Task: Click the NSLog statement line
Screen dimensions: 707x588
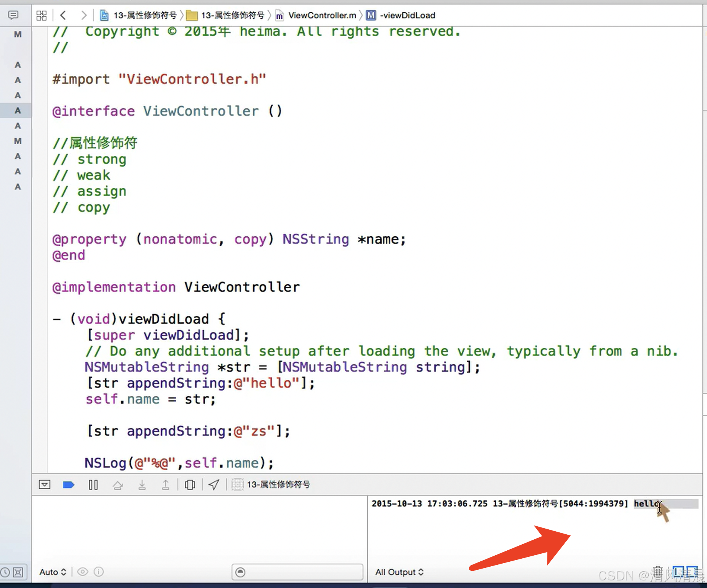Action: click(179, 463)
